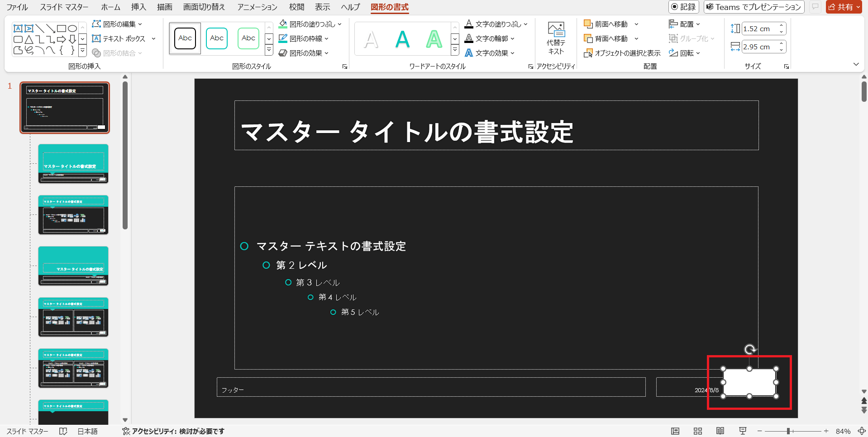Click the master title placeholder text
The height and width of the screenshot is (437, 868).
407,132
